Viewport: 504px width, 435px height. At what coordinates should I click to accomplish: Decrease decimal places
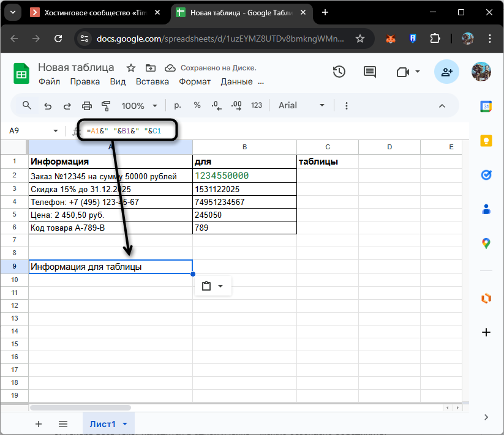[x=216, y=105]
